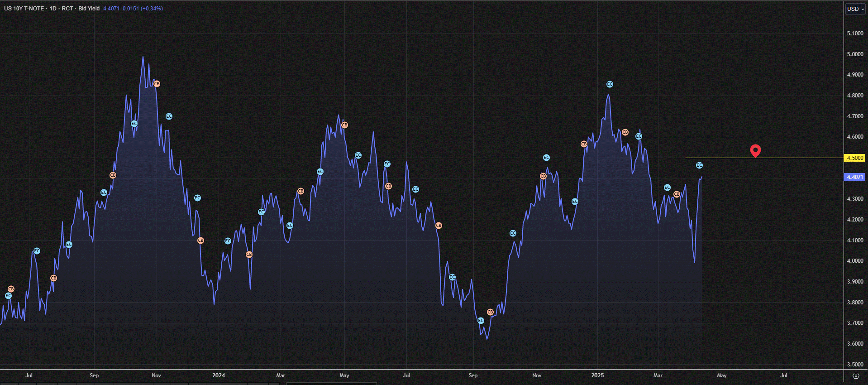The height and width of the screenshot is (385, 868).
Task: Open EC marker near 4.08 in August 2023
Action: click(69, 245)
